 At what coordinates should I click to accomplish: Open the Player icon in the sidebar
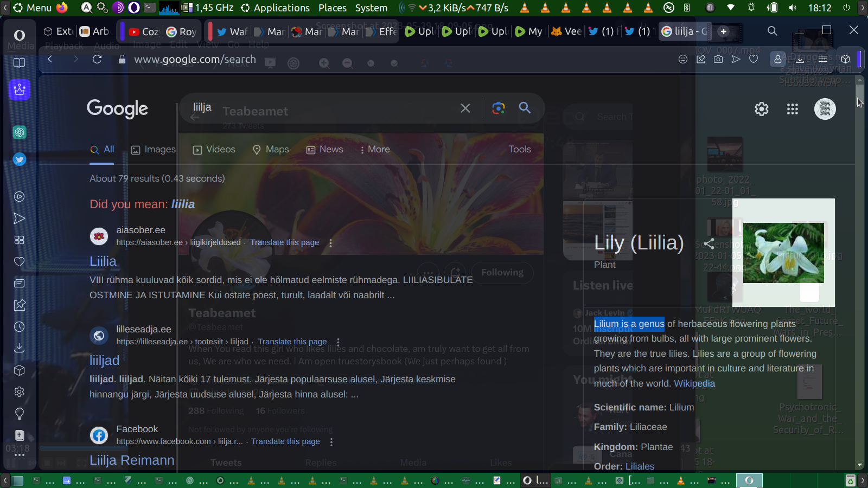click(20, 197)
